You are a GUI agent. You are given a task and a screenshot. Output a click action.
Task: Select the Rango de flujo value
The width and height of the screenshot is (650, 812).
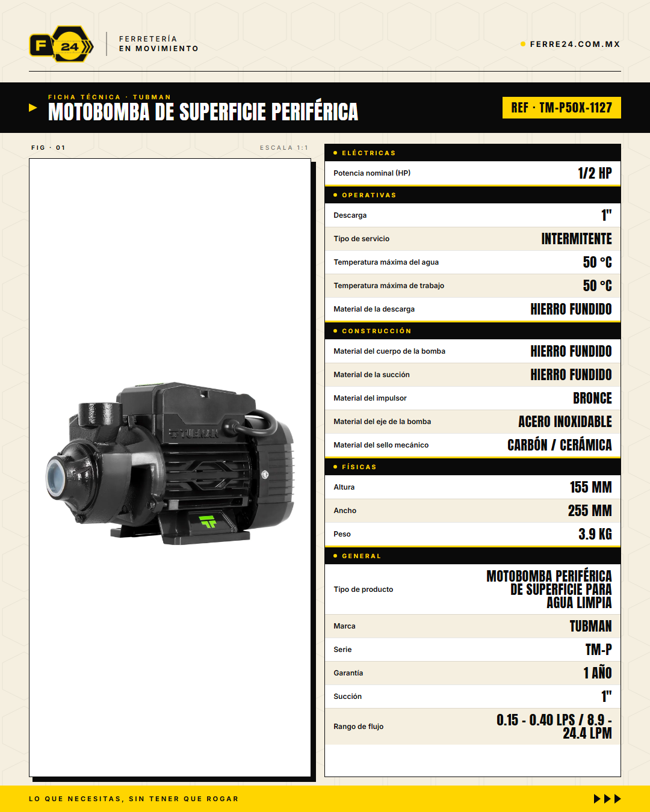click(554, 727)
